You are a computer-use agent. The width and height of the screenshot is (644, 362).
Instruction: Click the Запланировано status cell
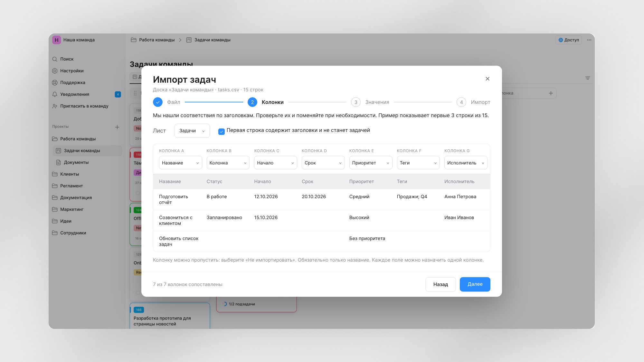point(224,218)
